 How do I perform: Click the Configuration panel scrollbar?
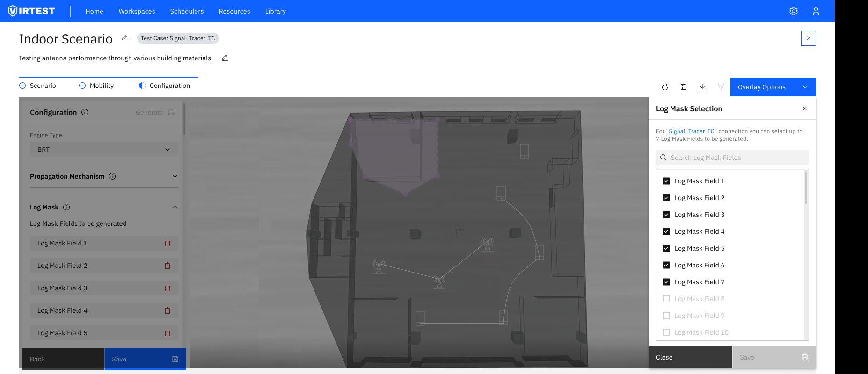(184, 119)
